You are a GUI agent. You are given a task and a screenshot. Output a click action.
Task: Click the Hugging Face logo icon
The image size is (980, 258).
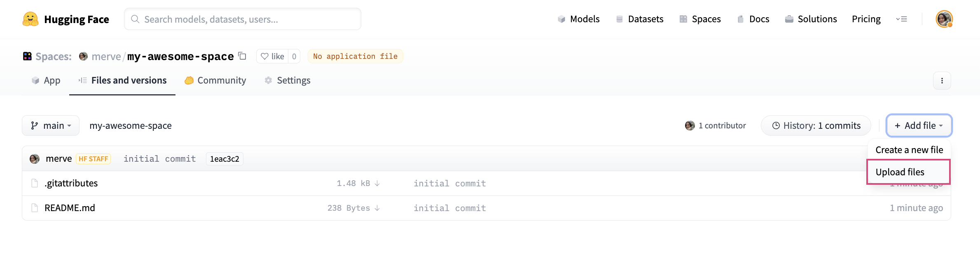[30, 19]
